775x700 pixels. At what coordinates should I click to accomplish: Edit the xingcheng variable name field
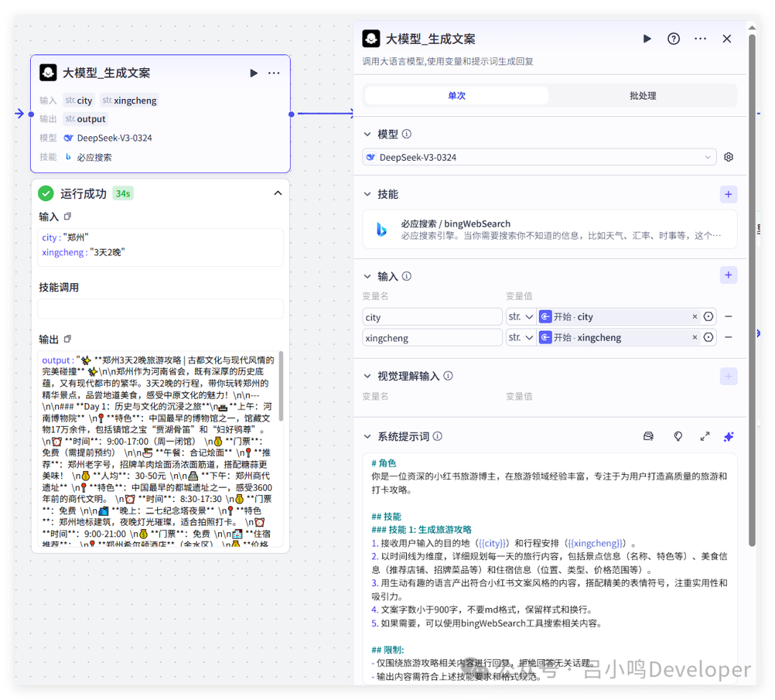(432, 337)
